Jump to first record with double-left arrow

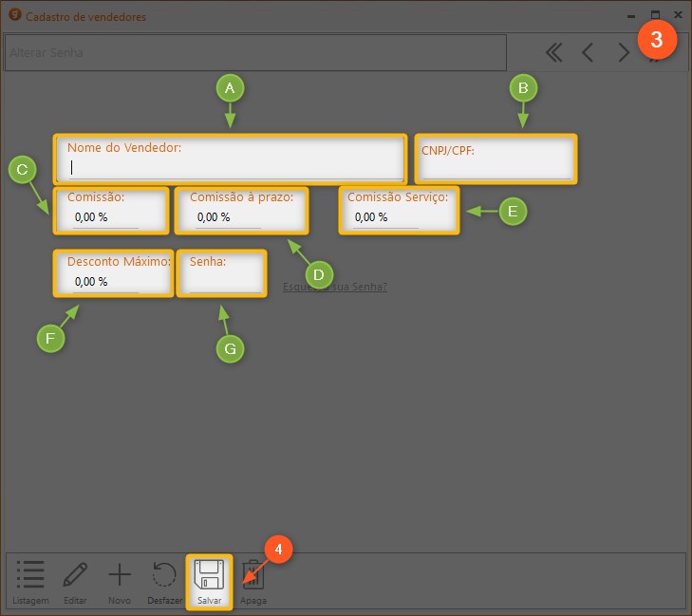tap(553, 53)
